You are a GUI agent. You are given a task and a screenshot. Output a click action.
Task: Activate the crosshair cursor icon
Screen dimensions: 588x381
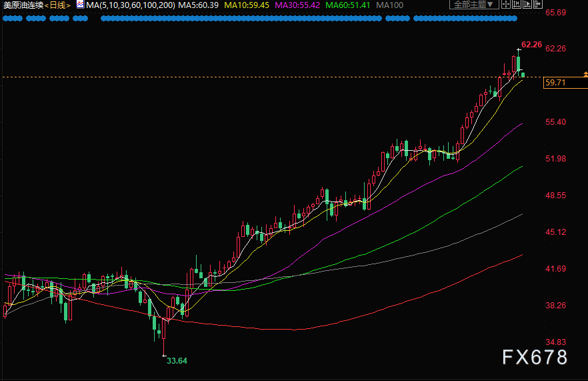506,5
